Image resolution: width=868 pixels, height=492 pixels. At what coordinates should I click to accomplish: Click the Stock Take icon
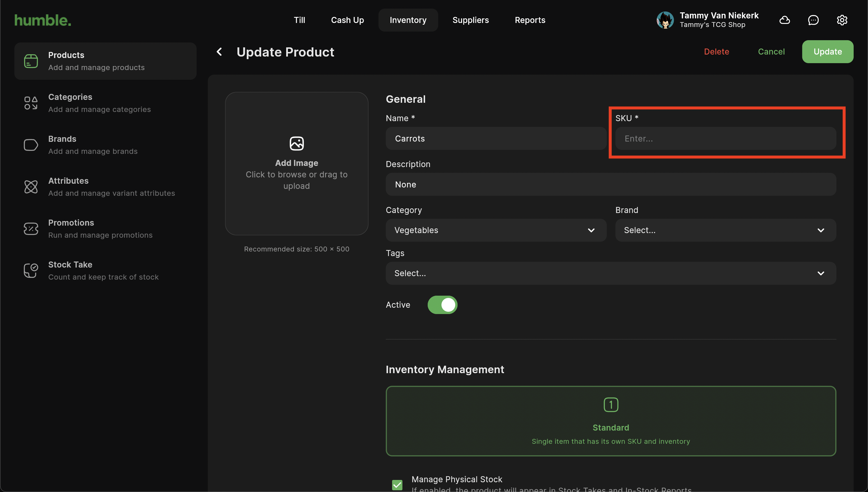click(31, 271)
